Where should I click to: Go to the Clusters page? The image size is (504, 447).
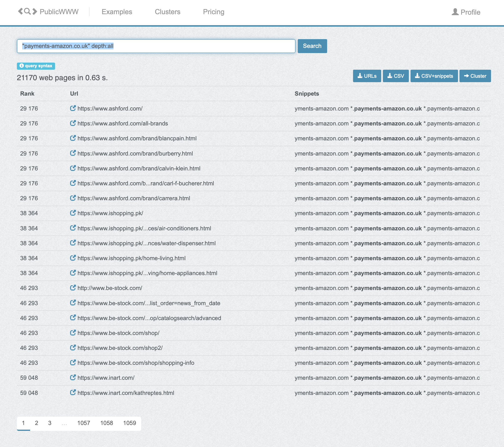[x=167, y=12]
